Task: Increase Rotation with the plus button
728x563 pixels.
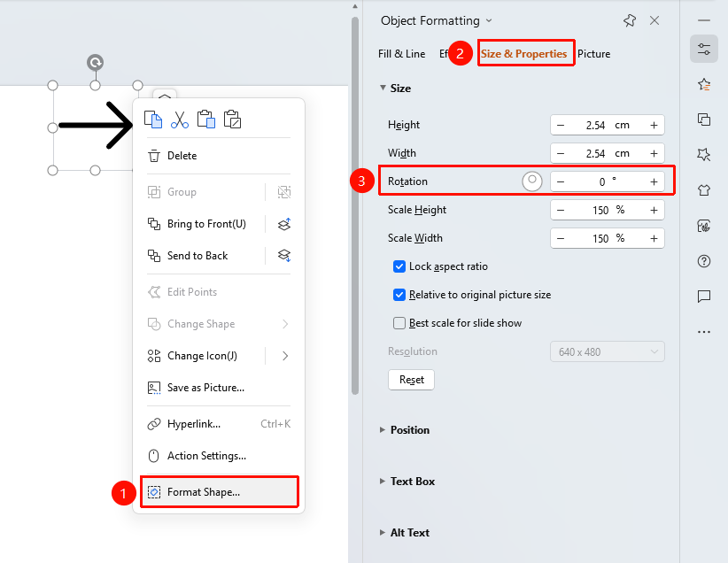Action: pos(654,182)
